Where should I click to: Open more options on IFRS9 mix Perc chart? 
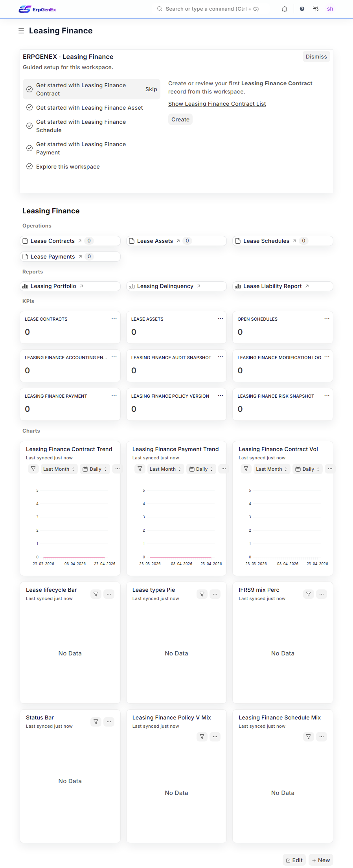click(x=322, y=594)
